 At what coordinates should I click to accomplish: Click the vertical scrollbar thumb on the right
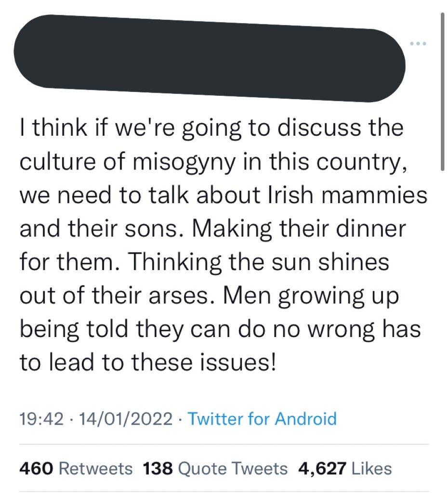pos(442,91)
